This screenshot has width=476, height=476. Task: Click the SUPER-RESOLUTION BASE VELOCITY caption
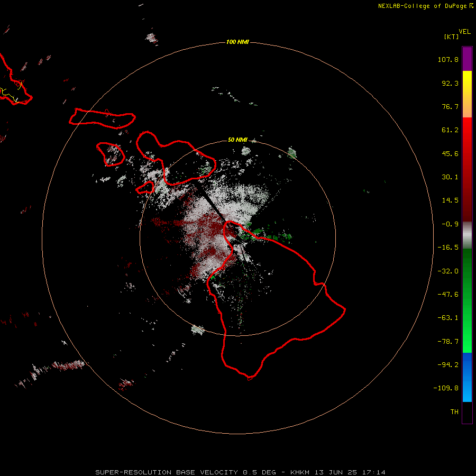tap(241, 472)
